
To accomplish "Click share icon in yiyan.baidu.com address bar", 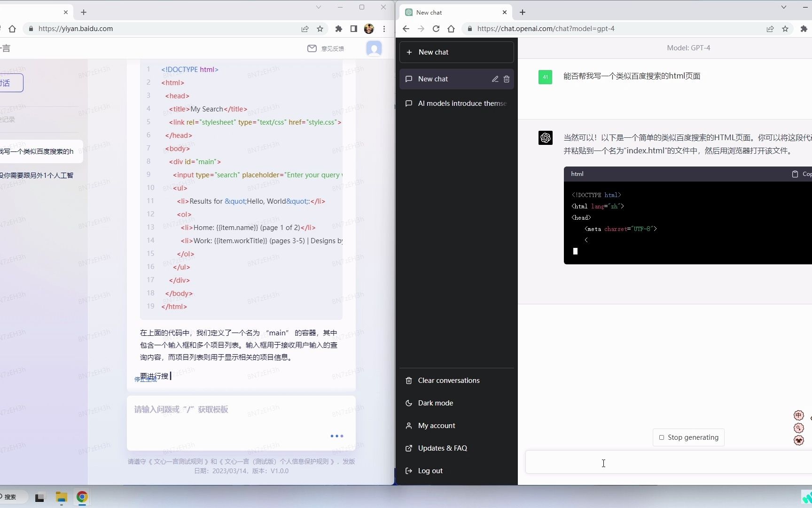I will pyautogui.click(x=305, y=29).
